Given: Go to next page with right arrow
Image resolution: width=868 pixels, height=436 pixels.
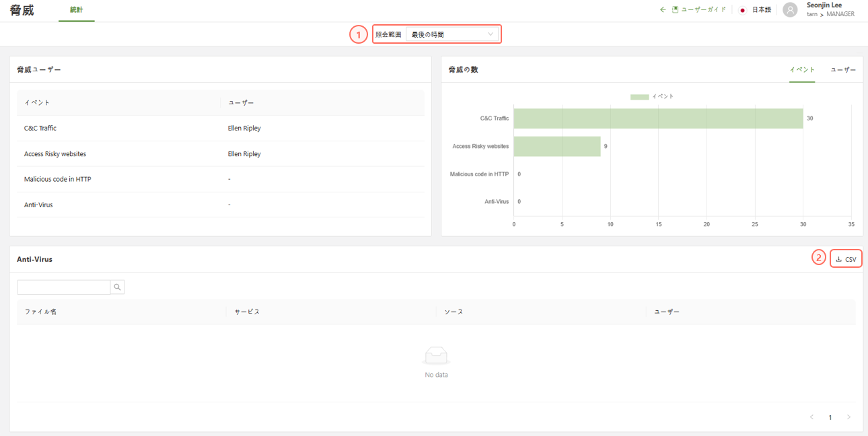Looking at the screenshot, I should (x=848, y=417).
